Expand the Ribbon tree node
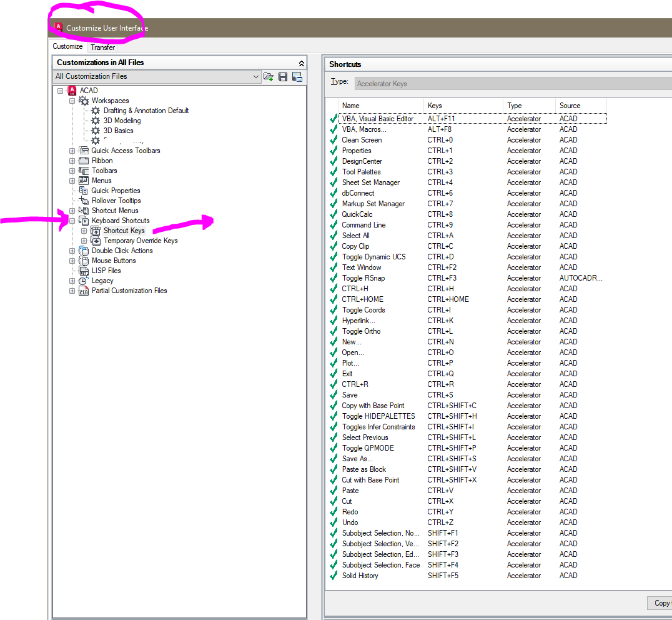This screenshot has width=672, height=620. click(71, 160)
